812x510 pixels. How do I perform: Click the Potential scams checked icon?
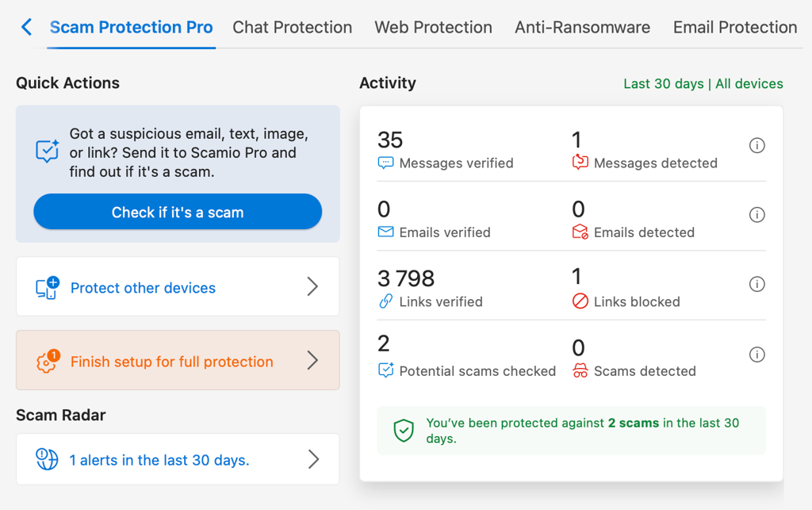[386, 370]
